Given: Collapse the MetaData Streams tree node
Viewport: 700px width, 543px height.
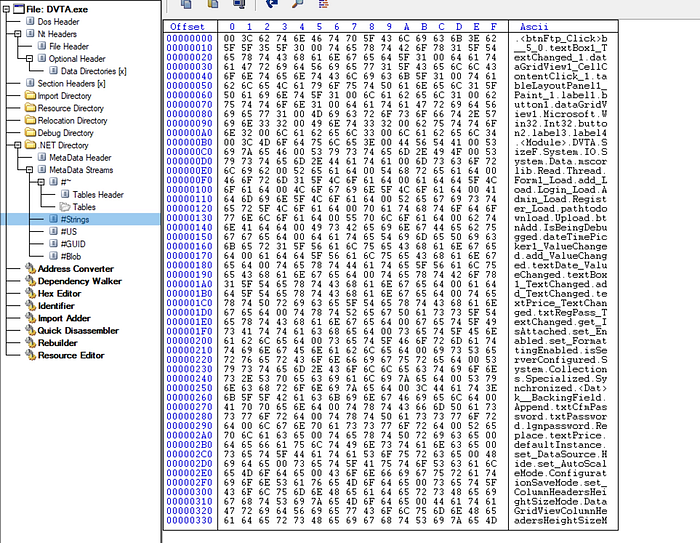Looking at the screenshot, I should (29, 170).
